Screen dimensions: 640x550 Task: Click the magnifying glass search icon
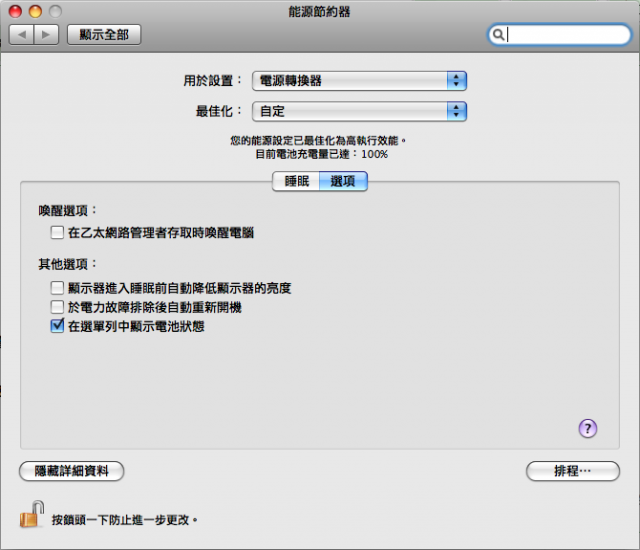point(498,35)
